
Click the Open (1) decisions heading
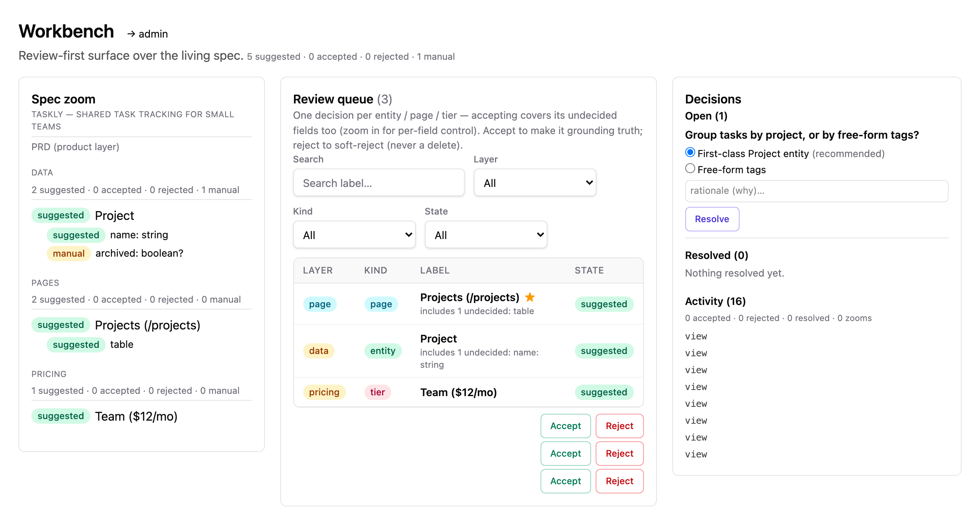point(706,116)
